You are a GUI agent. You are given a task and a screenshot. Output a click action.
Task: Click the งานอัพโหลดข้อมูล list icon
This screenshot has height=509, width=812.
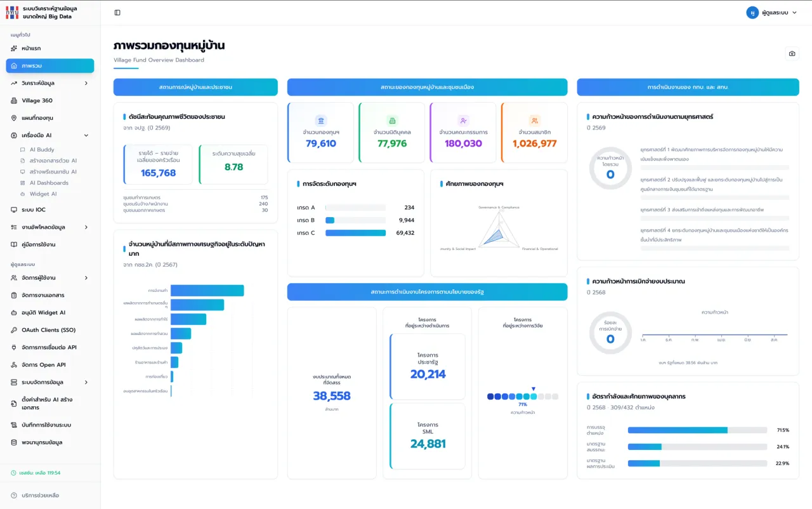pyautogui.click(x=14, y=227)
